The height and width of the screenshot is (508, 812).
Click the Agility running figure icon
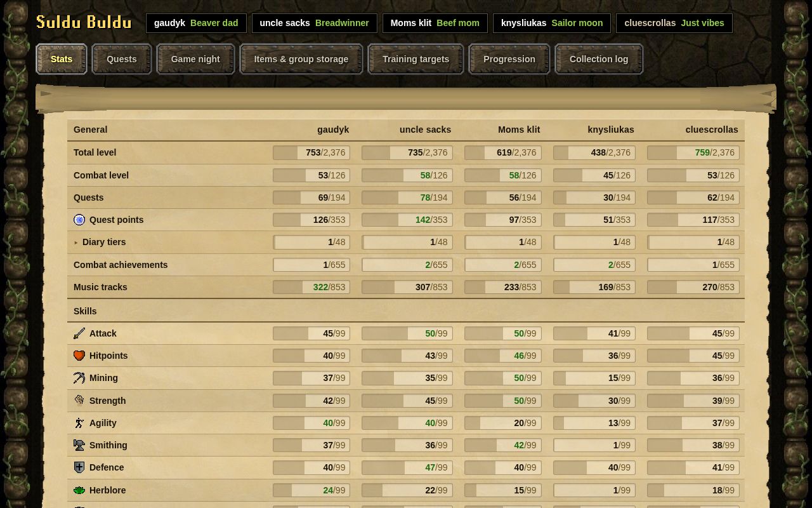pyautogui.click(x=79, y=423)
